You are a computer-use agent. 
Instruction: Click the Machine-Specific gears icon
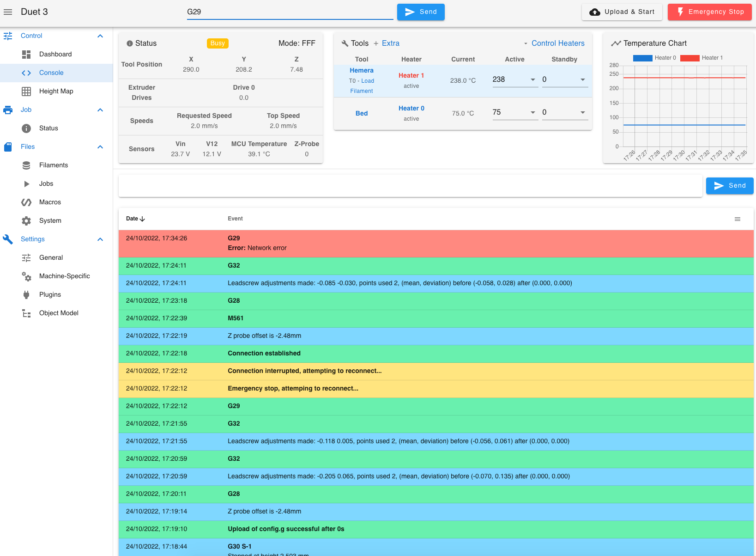click(x=26, y=276)
